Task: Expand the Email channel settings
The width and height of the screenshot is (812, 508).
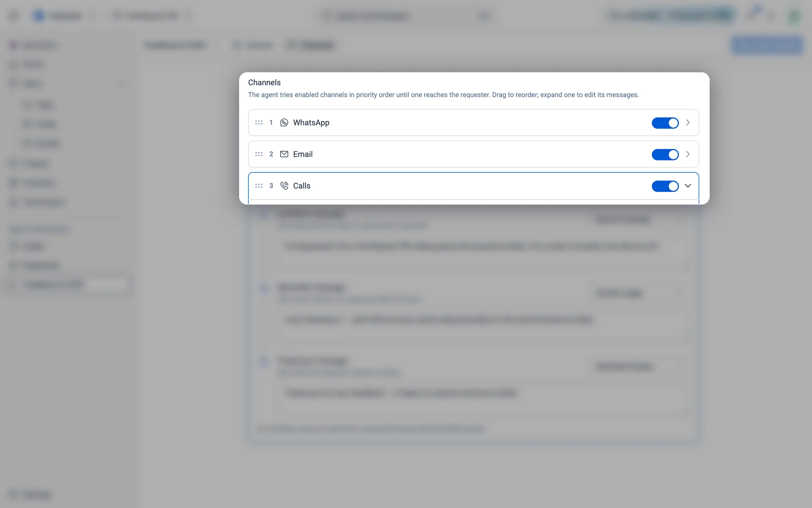Action: 688,154
